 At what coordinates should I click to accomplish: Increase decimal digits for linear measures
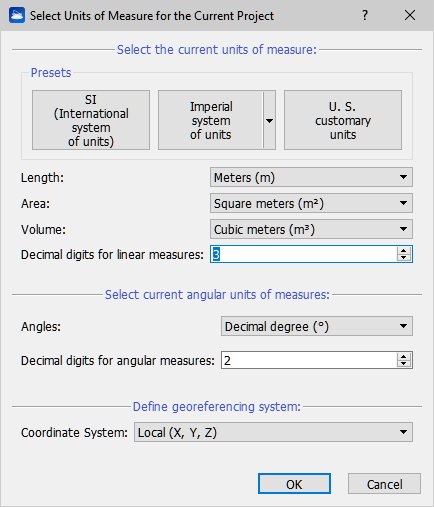(404, 251)
